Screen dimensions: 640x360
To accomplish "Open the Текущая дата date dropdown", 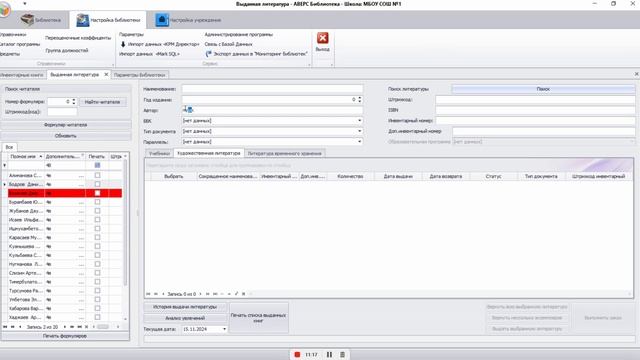I will pos(224,329).
